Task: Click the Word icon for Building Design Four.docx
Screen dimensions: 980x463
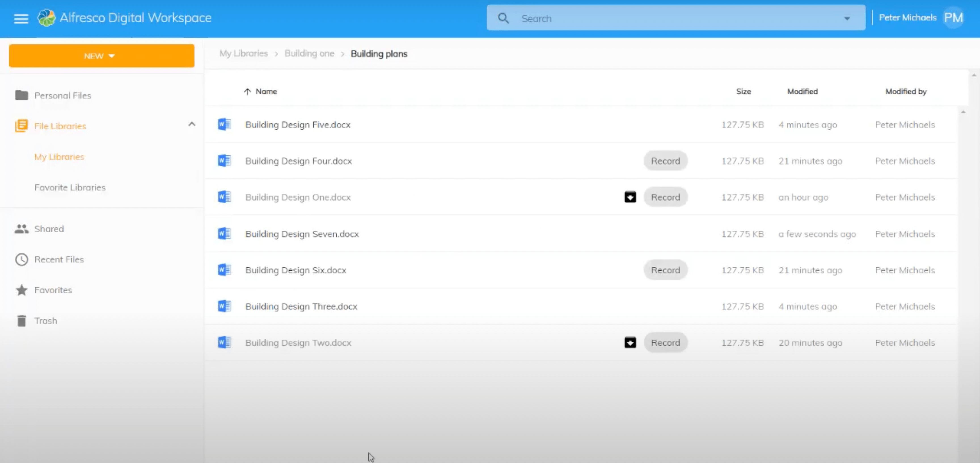Action: coord(225,161)
